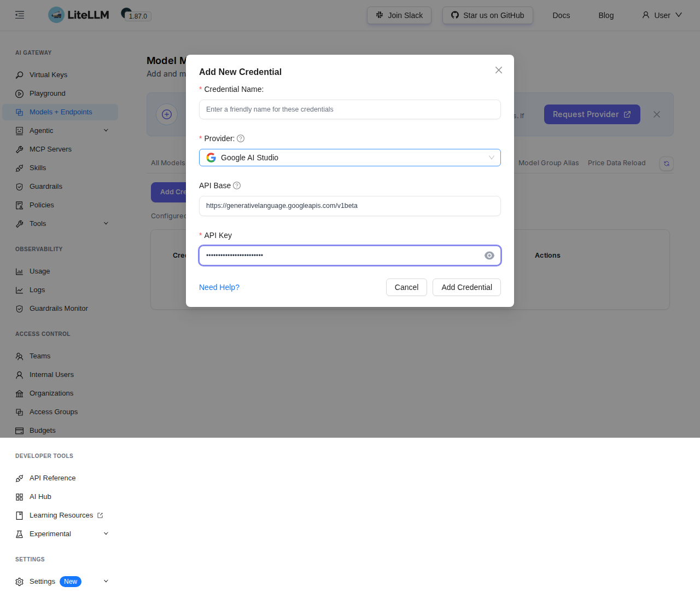Open the Provider dropdown showing Google AI Studio
Viewport: 700px width, 592px height.
pos(350,158)
